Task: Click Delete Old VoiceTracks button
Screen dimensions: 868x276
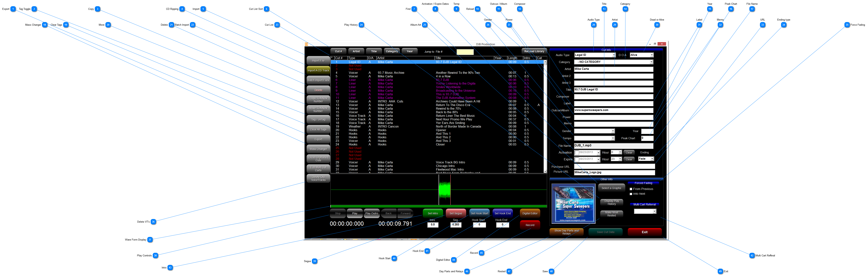Action: 318,178
